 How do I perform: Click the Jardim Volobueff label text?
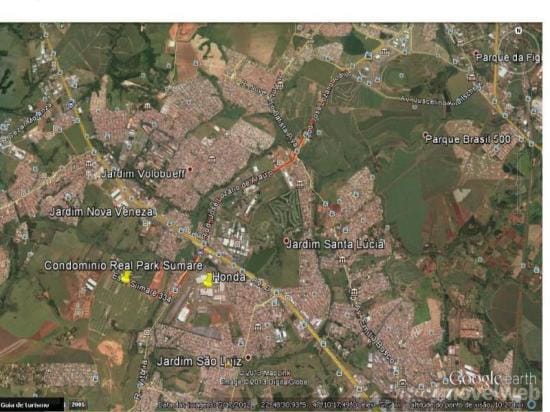tap(143, 174)
